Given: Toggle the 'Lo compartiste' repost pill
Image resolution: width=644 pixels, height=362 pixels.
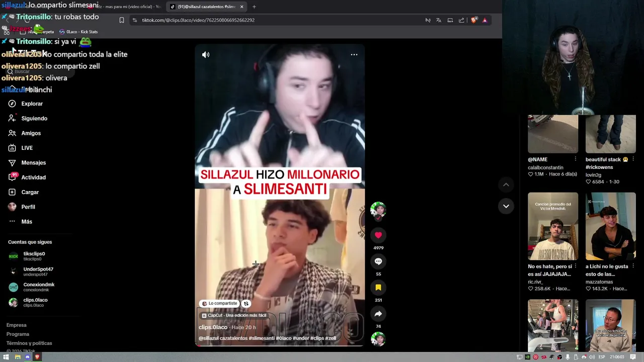Looking at the screenshot, I should pyautogui.click(x=219, y=303).
